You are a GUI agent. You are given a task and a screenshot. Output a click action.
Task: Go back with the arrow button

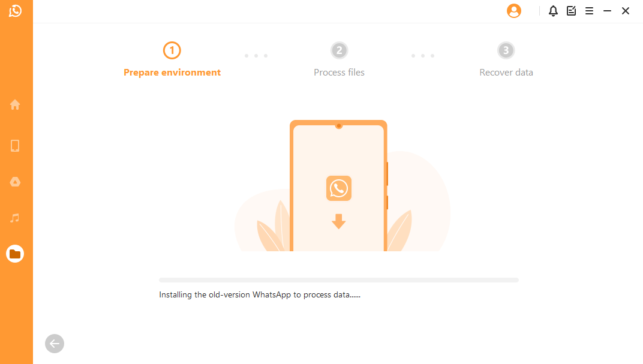point(55,344)
